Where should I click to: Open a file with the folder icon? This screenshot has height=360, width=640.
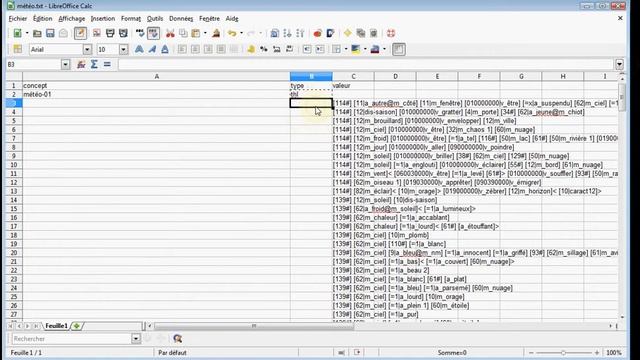pos(37,33)
